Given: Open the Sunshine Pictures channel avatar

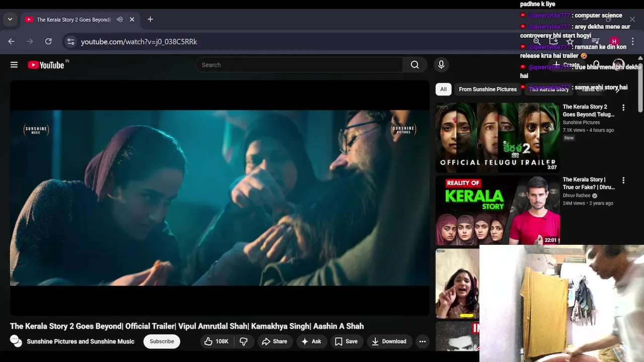Looking at the screenshot, I should 16,341.
